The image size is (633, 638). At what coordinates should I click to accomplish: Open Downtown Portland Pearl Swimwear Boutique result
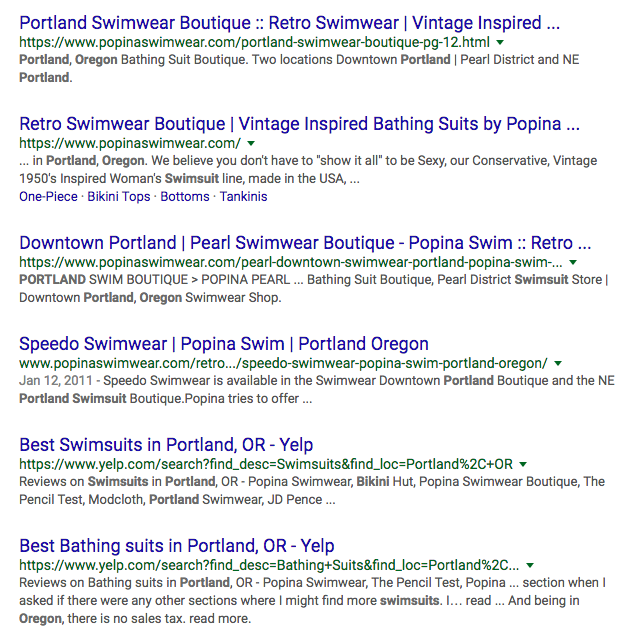(305, 243)
